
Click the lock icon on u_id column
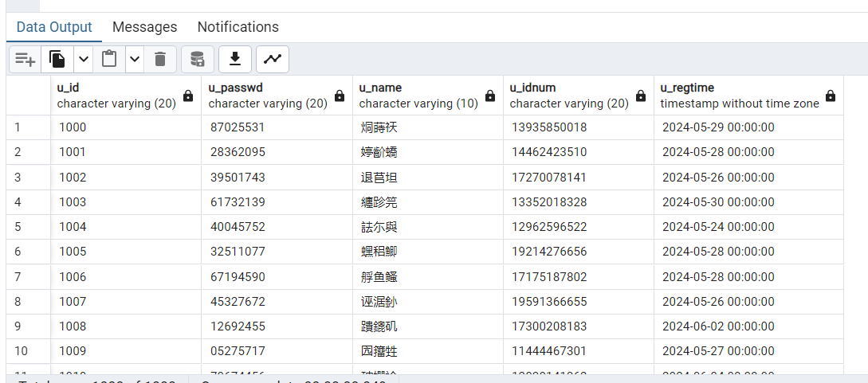pos(188,96)
